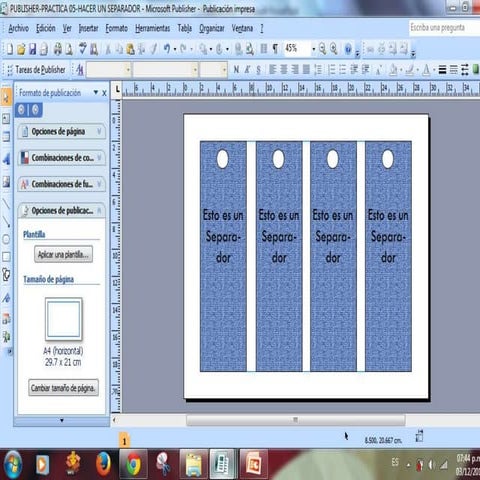Click the Cambiar tamaño de página button
Image resolution: width=480 pixels, height=480 pixels.
(x=63, y=388)
